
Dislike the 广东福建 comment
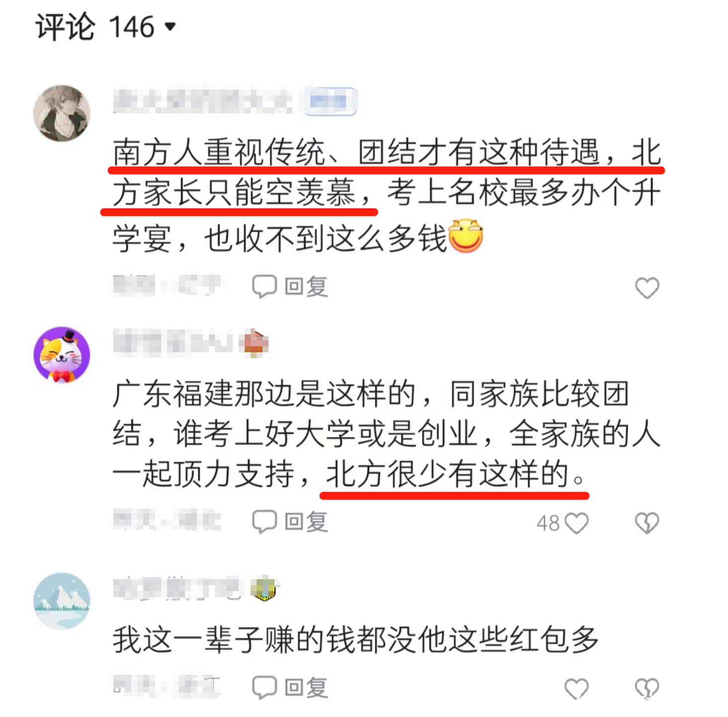(647, 523)
